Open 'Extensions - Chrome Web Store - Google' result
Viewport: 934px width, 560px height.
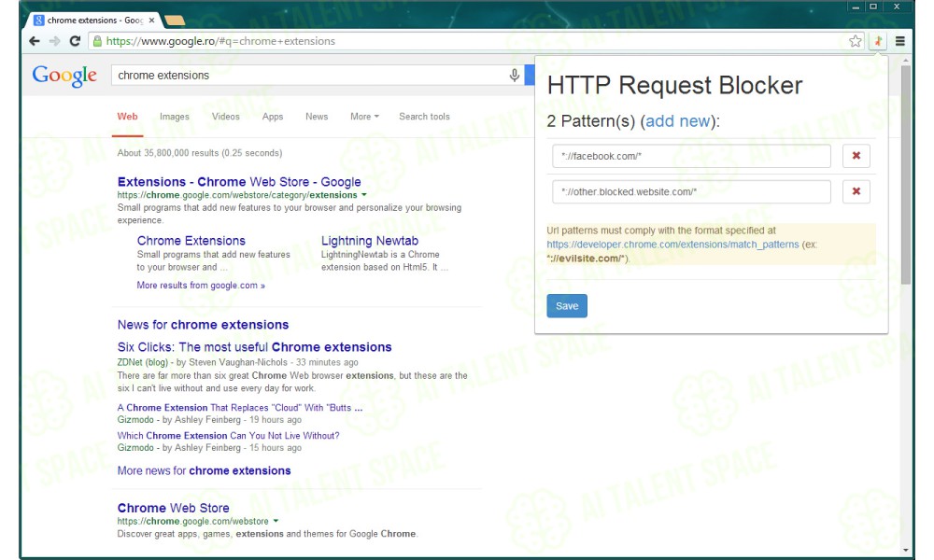coord(239,182)
